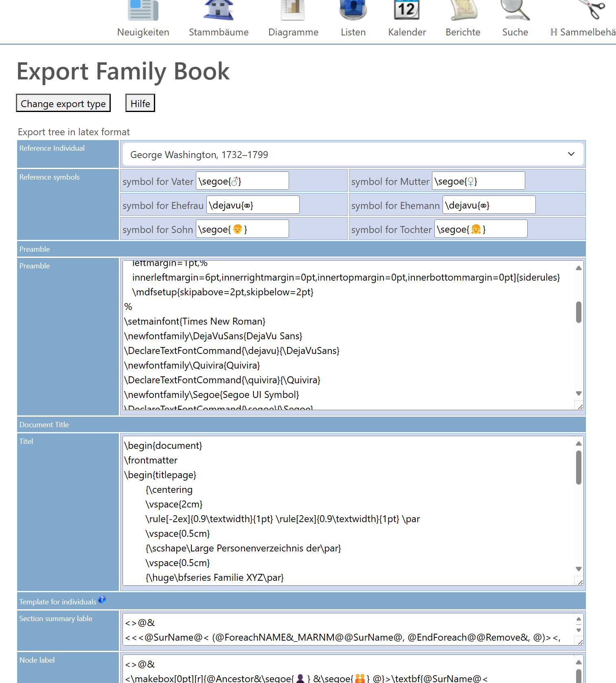This screenshot has height=683, width=616.
Task: Click the "symbol for Tochter" label
Action: point(392,230)
